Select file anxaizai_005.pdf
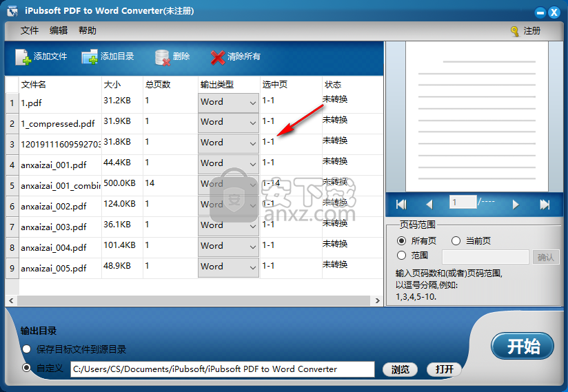The image size is (568, 392). click(x=54, y=268)
